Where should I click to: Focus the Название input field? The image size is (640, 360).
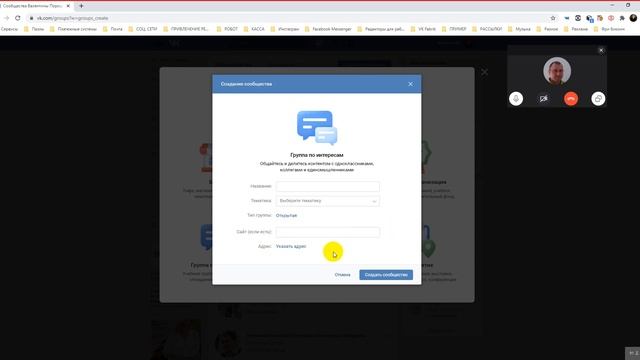(x=327, y=186)
